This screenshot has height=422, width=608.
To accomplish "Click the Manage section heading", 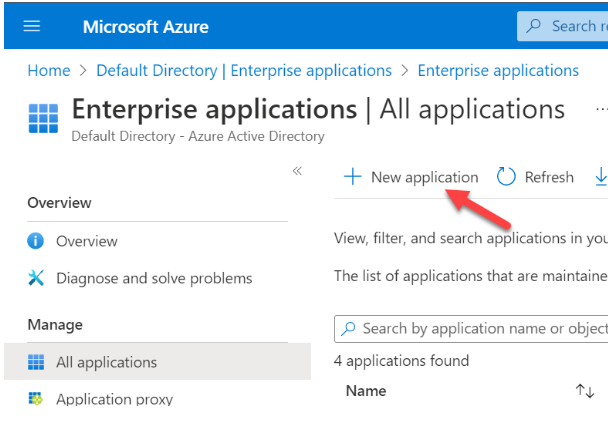I will pyautogui.click(x=55, y=325).
